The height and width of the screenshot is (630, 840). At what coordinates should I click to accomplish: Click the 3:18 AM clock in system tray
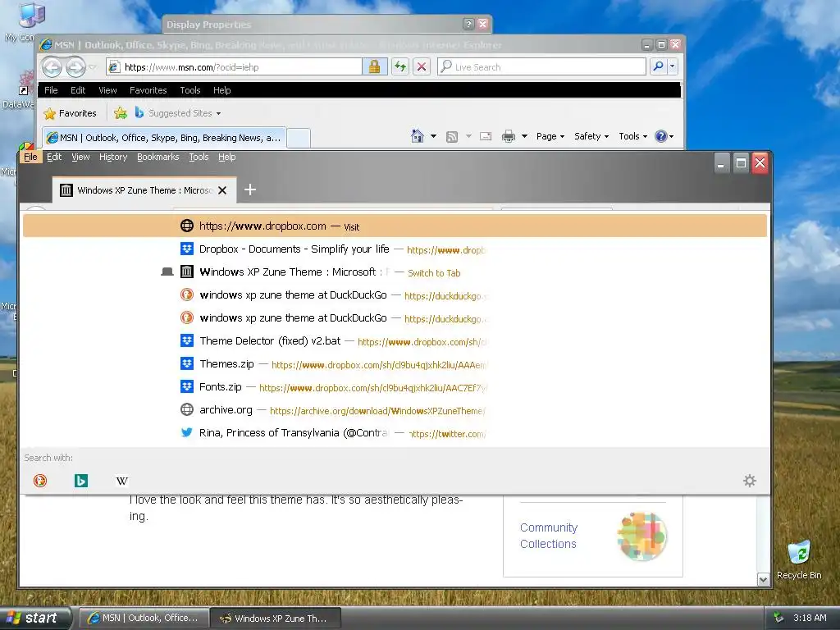point(810,618)
